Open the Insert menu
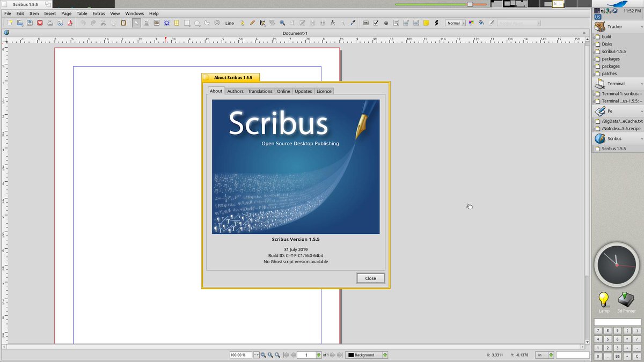Screen dimensions: 644x362 point(50,13)
